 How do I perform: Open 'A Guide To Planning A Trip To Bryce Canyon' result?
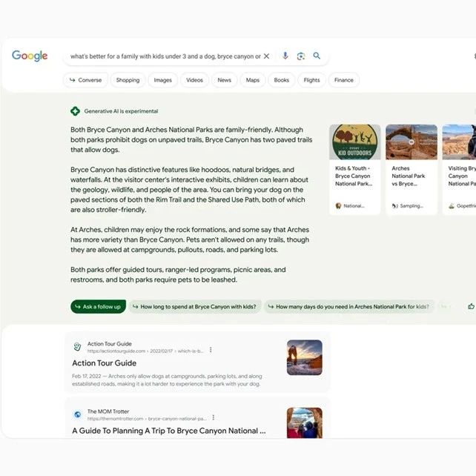169,431
